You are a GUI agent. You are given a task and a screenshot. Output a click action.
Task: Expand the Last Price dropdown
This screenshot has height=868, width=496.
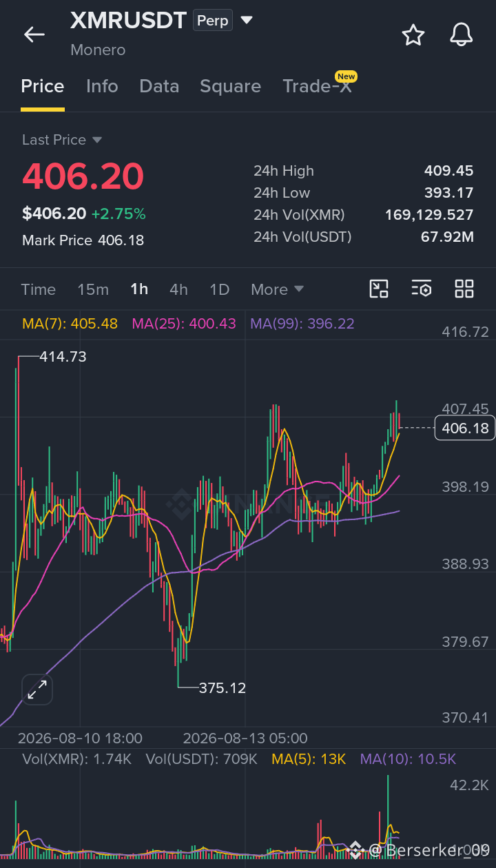(x=97, y=140)
